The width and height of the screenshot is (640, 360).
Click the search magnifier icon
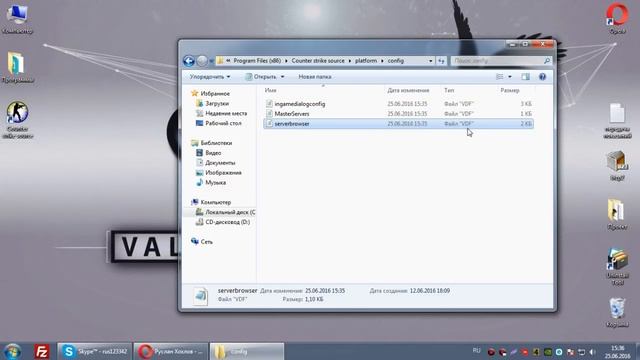point(547,61)
